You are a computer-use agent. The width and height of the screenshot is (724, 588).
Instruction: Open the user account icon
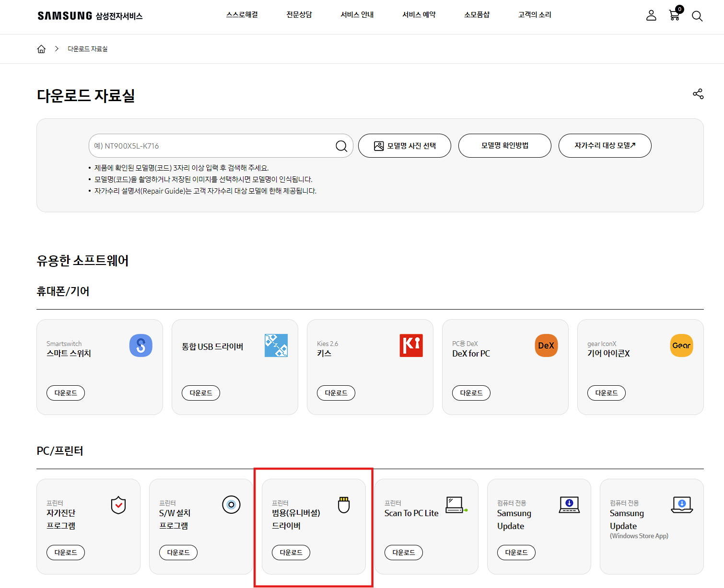651,15
